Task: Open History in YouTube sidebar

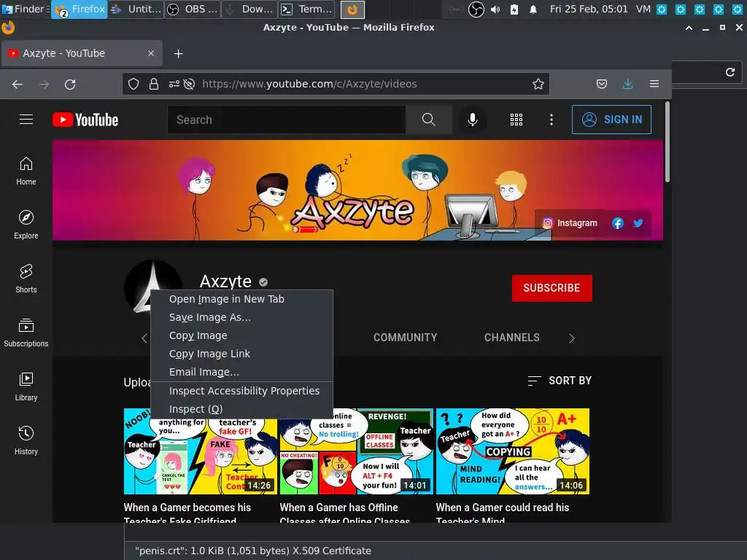Action: point(26,440)
